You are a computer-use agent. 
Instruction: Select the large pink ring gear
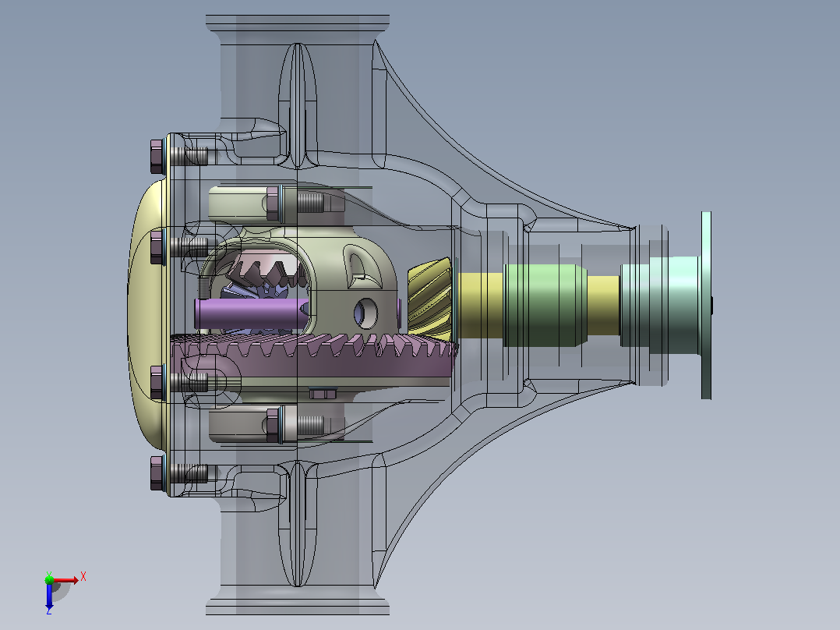pos(316,359)
